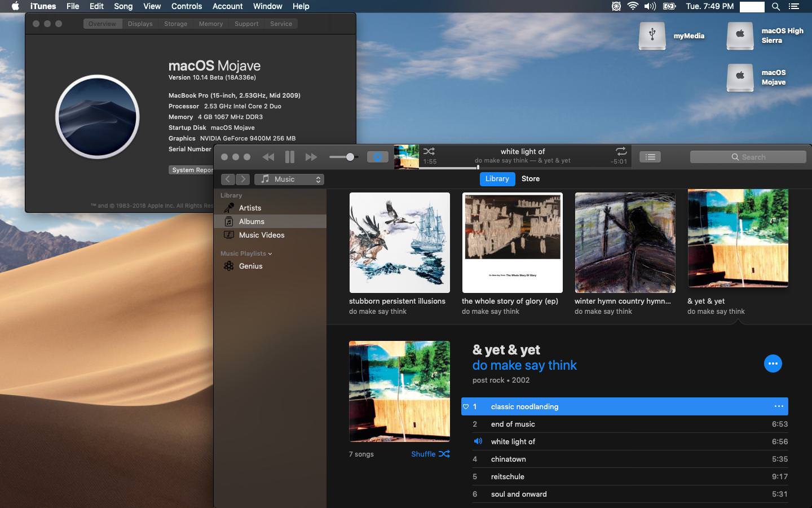The height and width of the screenshot is (508, 812).
Task: Toggle the love heart on classic noodlanding
Action: point(466,406)
